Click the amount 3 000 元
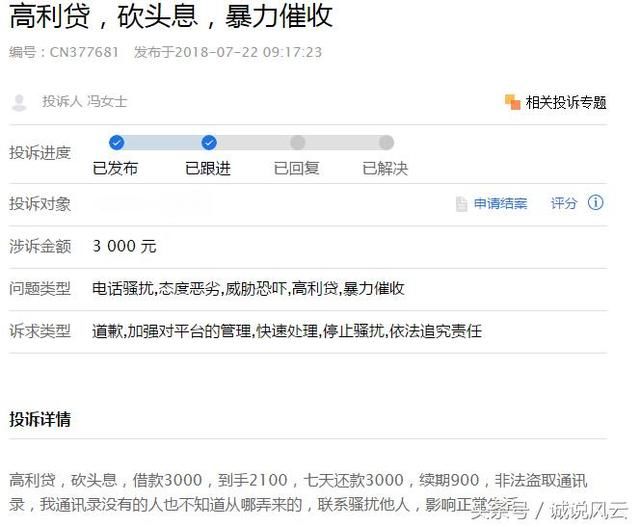Screen dimensions: 640x527 tap(124, 246)
